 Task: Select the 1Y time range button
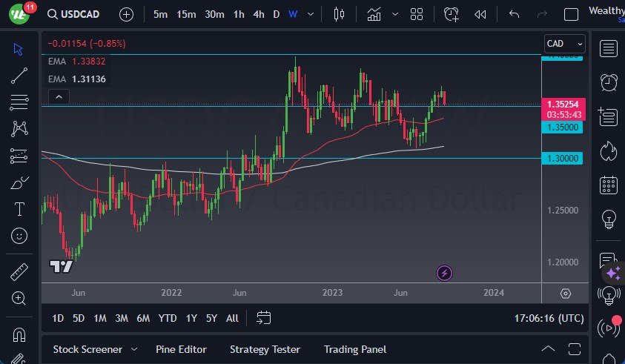[x=191, y=318]
